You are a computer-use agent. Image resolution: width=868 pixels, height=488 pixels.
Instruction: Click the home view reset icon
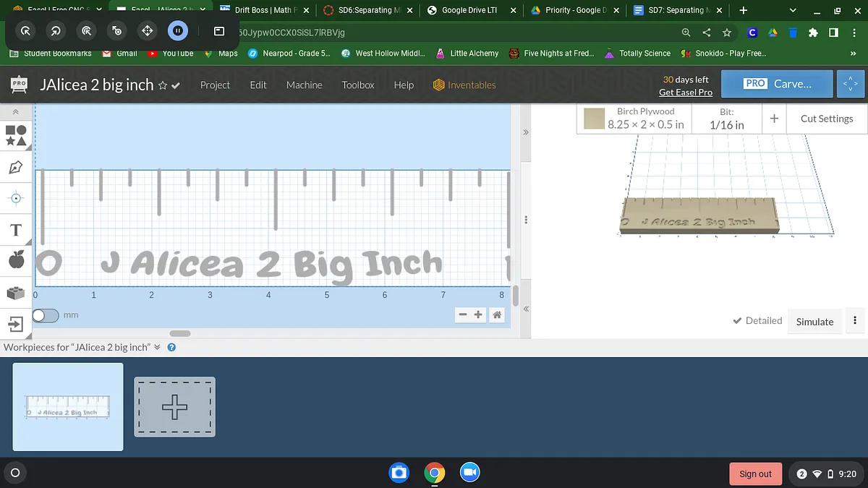[x=497, y=314]
